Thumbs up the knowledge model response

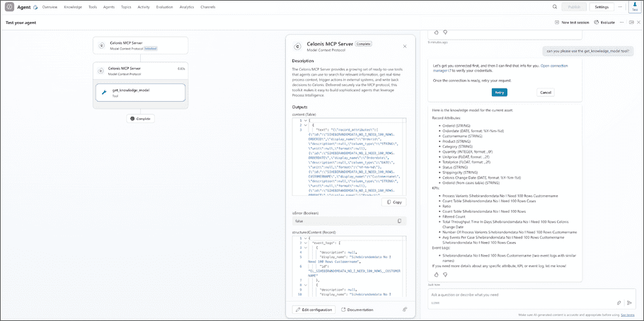coord(436,274)
